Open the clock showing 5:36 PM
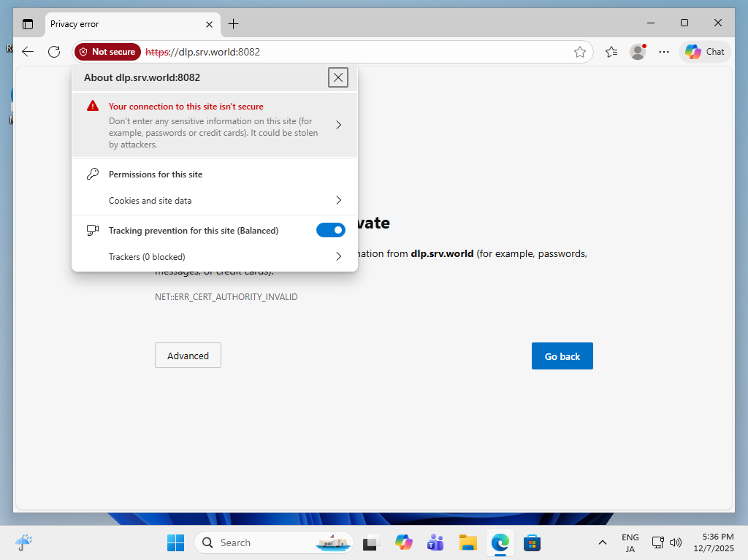This screenshot has height=560, width=748. pyautogui.click(x=714, y=542)
